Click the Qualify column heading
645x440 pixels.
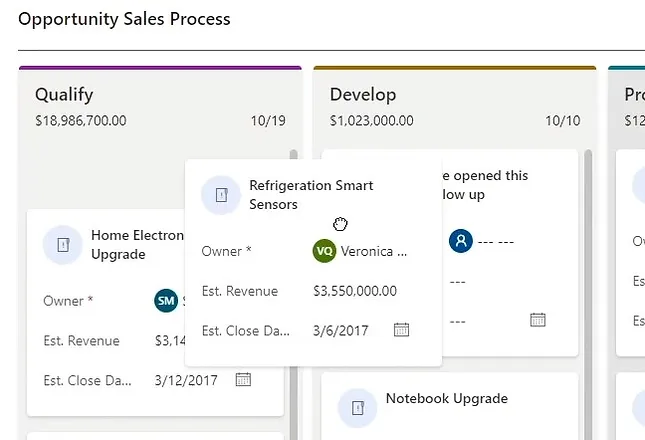tap(64, 95)
